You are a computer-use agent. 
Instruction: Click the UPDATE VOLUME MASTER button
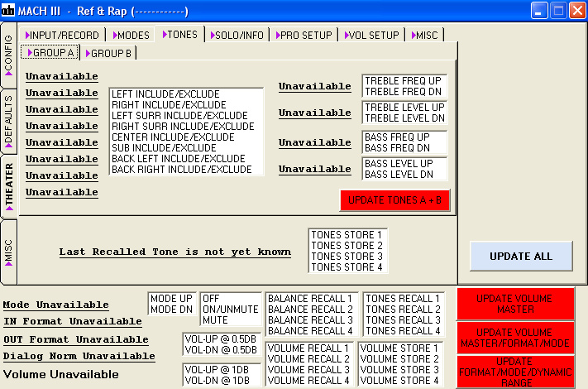(515, 304)
